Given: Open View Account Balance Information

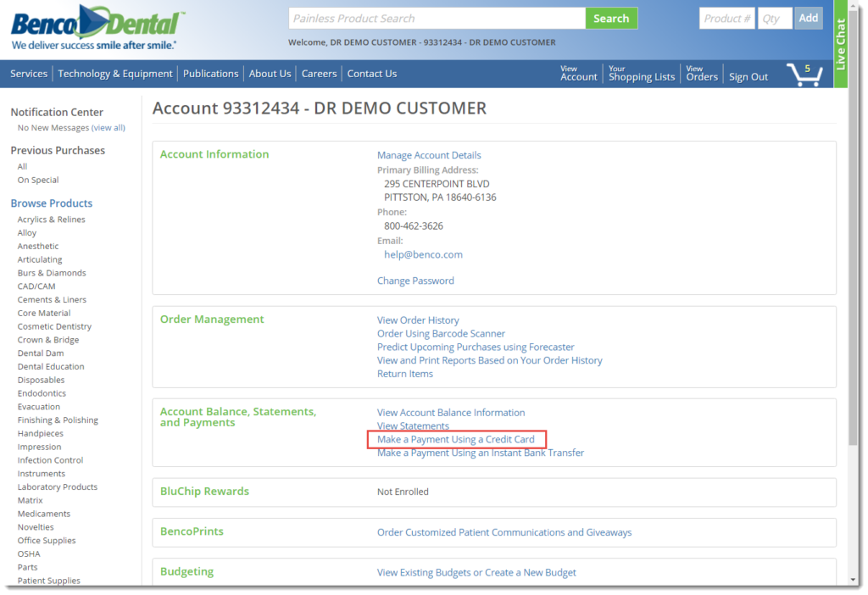Looking at the screenshot, I should click(451, 413).
